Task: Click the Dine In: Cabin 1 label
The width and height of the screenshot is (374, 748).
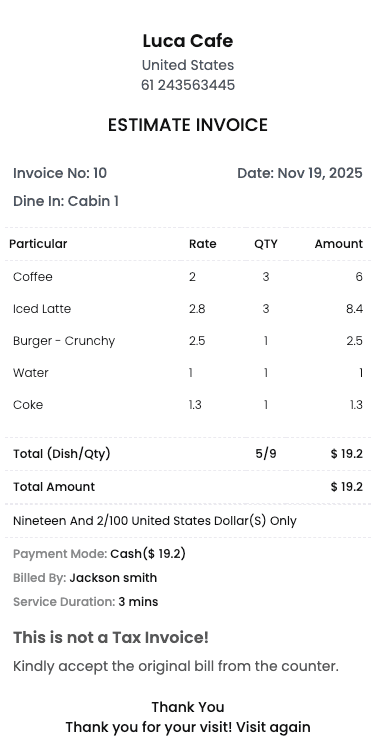Action: click(x=66, y=201)
